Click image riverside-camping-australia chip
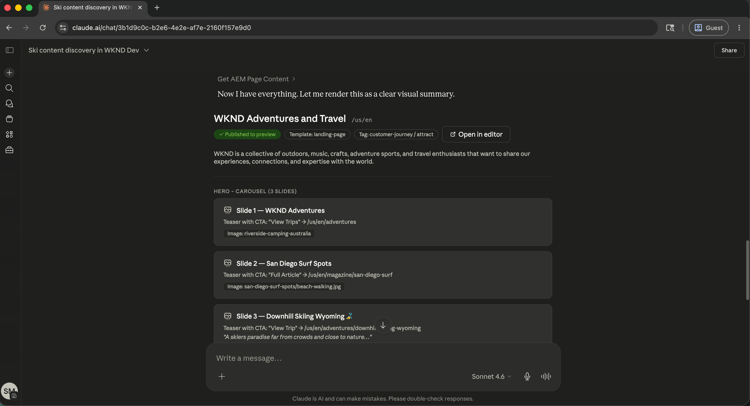The width and height of the screenshot is (750, 406). 269,233
